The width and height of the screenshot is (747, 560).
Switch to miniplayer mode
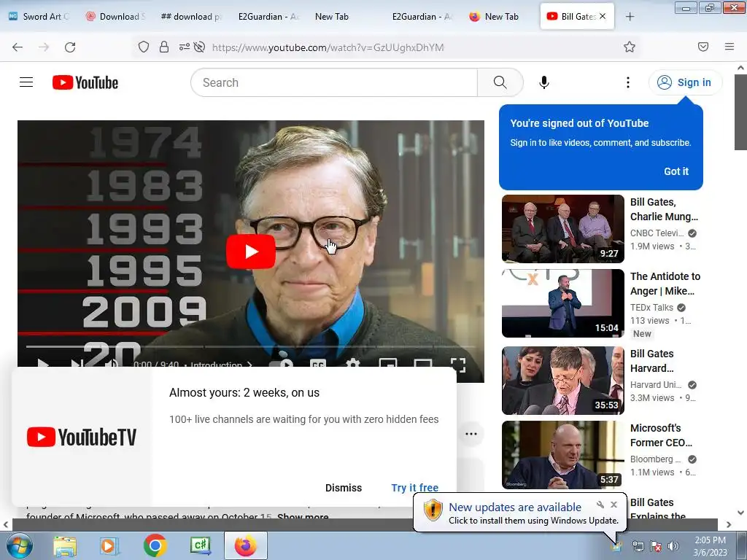pos(388,365)
